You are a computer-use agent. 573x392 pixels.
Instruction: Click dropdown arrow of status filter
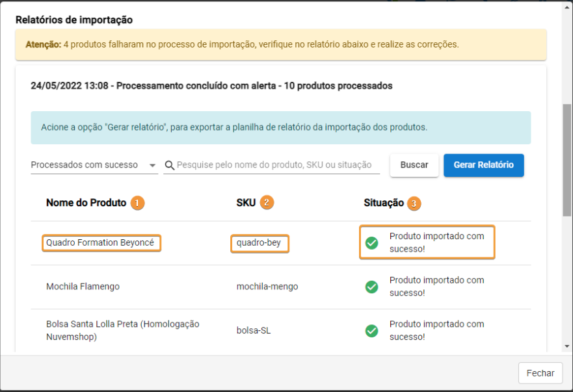(152, 166)
